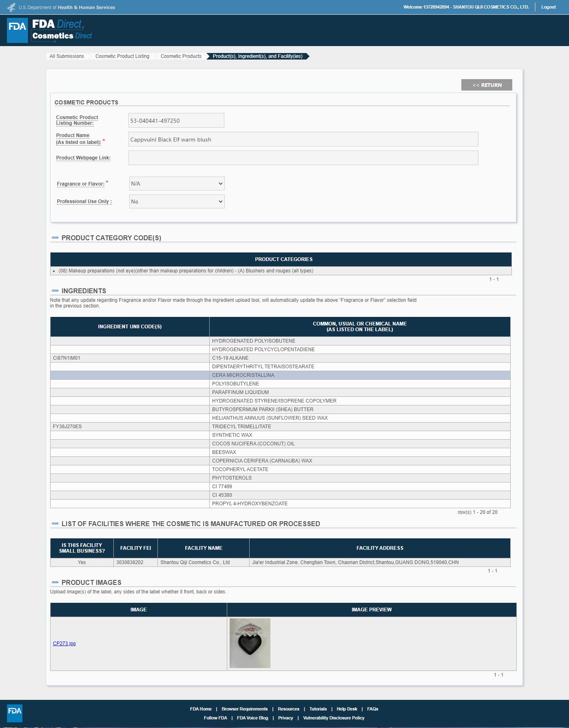The width and height of the screenshot is (569, 728).
Task: Click the heart-shaped blush image preview
Action: point(250,643)
